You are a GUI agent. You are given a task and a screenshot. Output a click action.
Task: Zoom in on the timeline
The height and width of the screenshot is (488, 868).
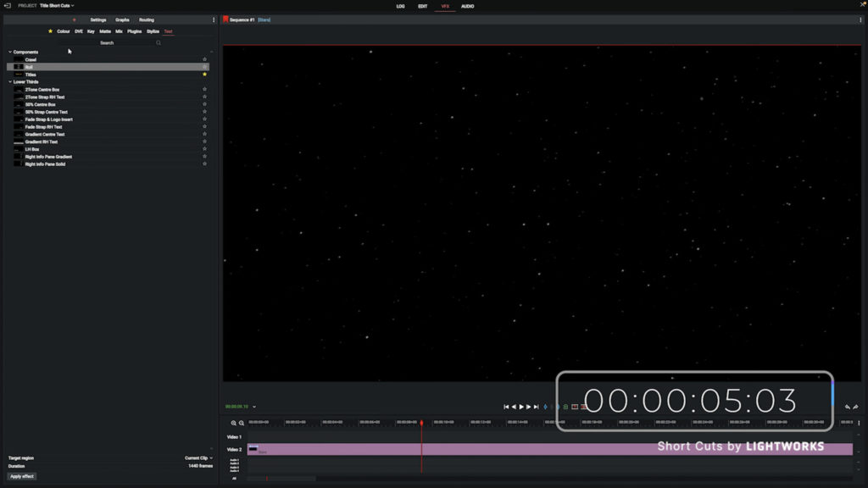click(234, 422)
